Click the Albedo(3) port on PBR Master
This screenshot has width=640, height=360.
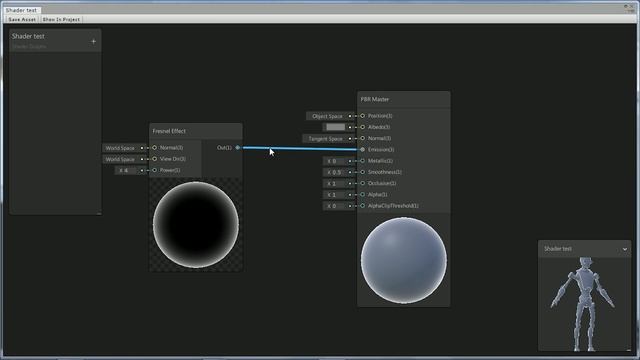(362, 127)
